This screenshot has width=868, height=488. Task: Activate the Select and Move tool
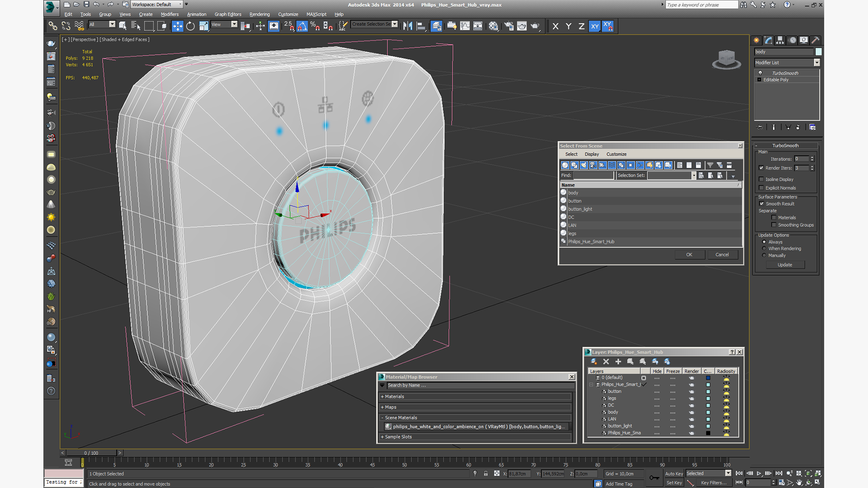[x=177, y=26]
